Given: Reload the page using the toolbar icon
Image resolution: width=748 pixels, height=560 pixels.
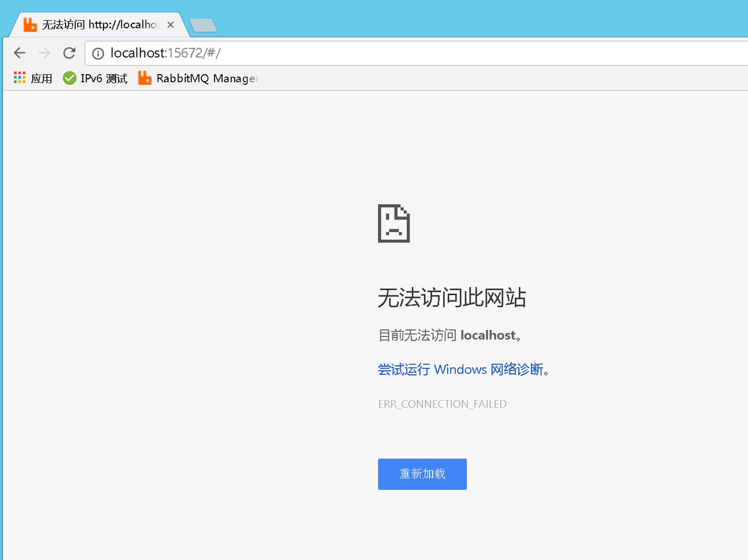Looking at the screenshot, I should [x=70, y=53].
